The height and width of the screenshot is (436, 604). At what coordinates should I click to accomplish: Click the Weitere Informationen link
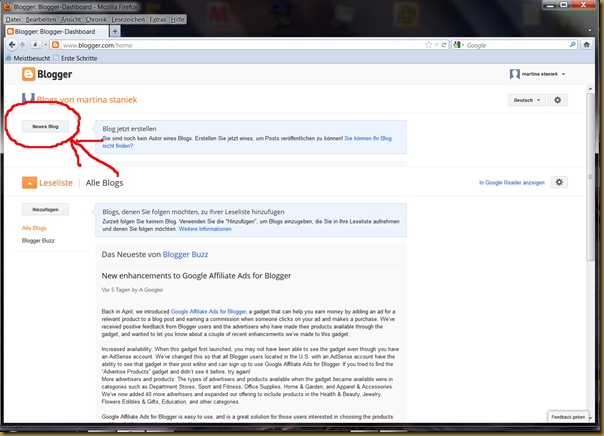point(205,229)
